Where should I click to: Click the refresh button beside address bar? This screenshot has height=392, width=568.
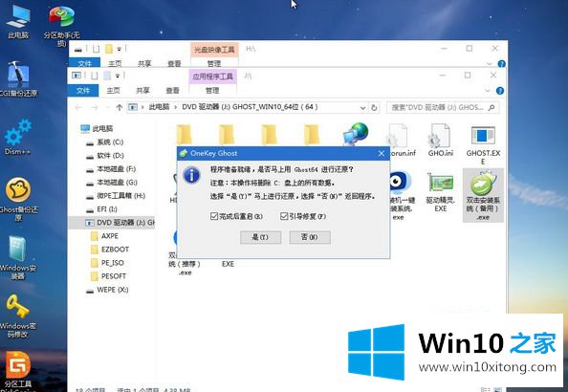[x=374, y=108]
